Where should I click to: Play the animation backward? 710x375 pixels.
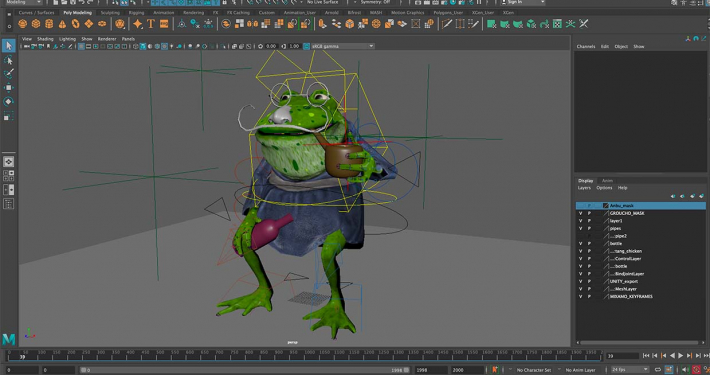coord(672,356)
